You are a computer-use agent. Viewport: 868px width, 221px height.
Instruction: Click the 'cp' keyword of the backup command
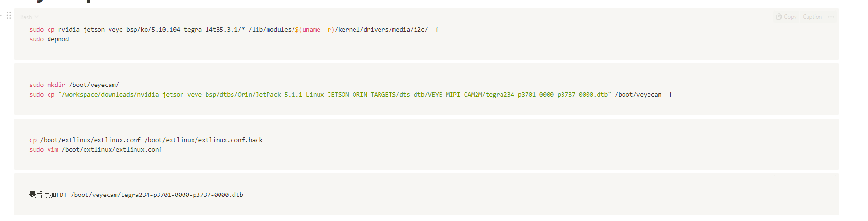[33, 140]
